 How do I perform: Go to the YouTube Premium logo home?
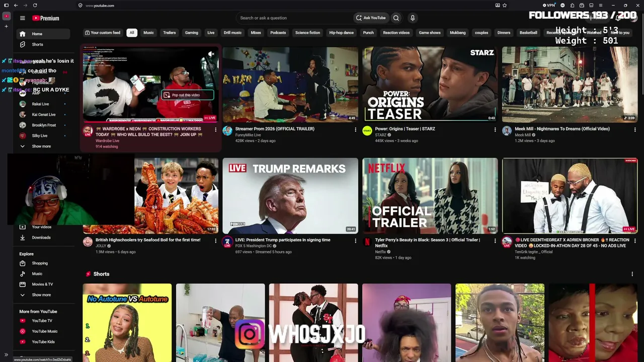(x=46, y=18)
